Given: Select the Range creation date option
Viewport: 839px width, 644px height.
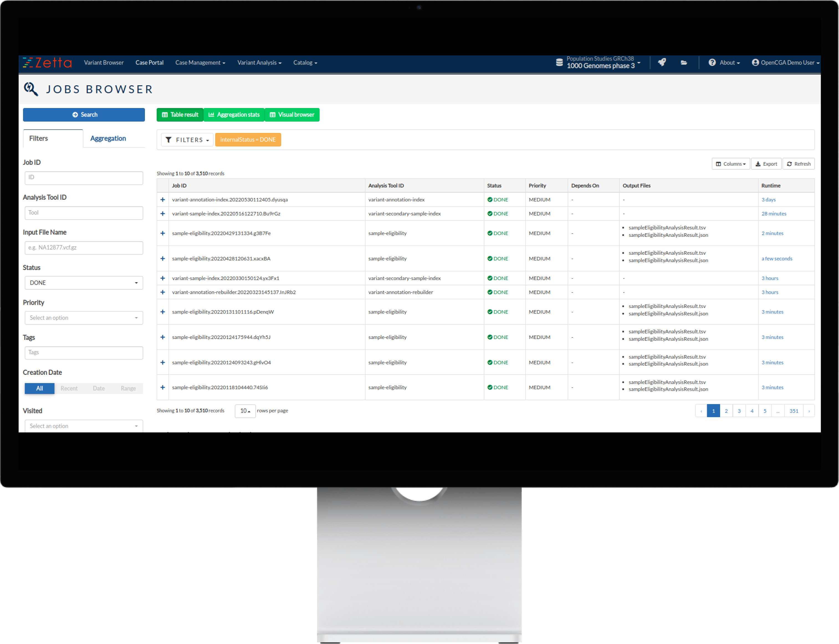Looking at the screenshot, I should (128, 388).
